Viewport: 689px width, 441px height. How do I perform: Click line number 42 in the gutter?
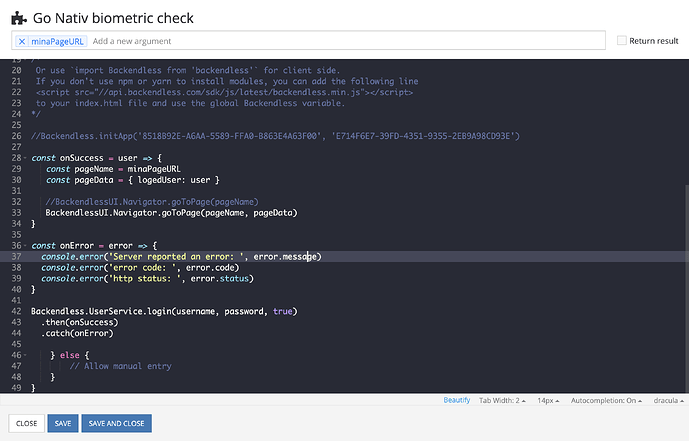click(x=16, y=311)
